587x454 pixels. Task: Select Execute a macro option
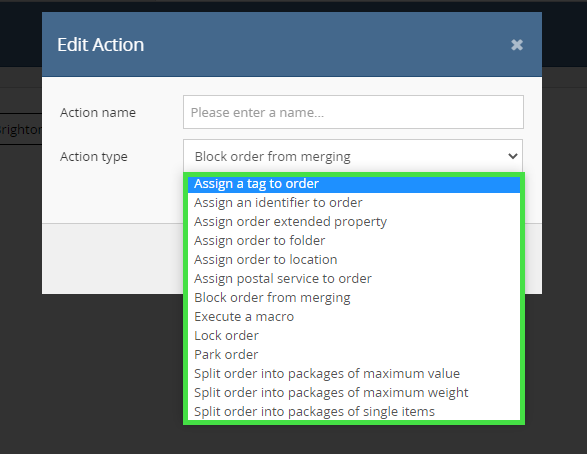(x=354, y=317)
